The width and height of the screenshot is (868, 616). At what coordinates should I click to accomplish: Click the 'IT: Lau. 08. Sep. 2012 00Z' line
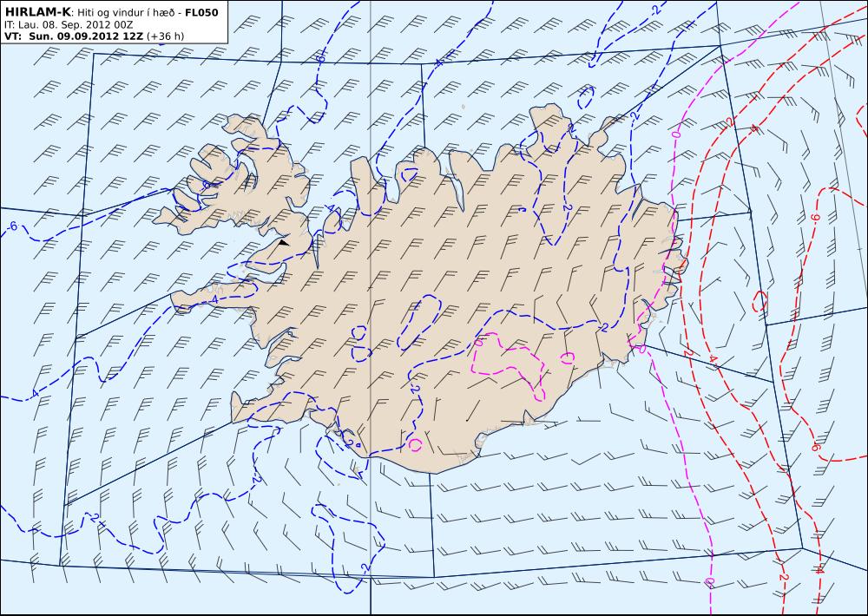tap(68, 25)
